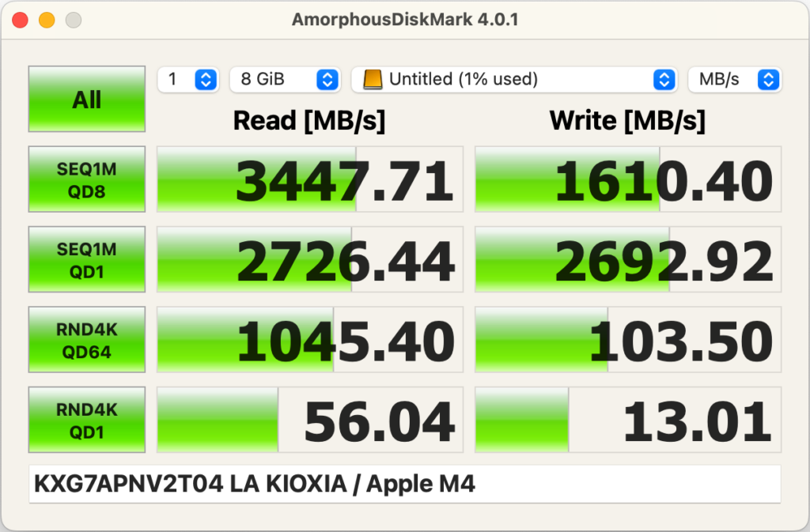
Task: Close the AmorphousDiskMark window
Action: click(21, 21)
